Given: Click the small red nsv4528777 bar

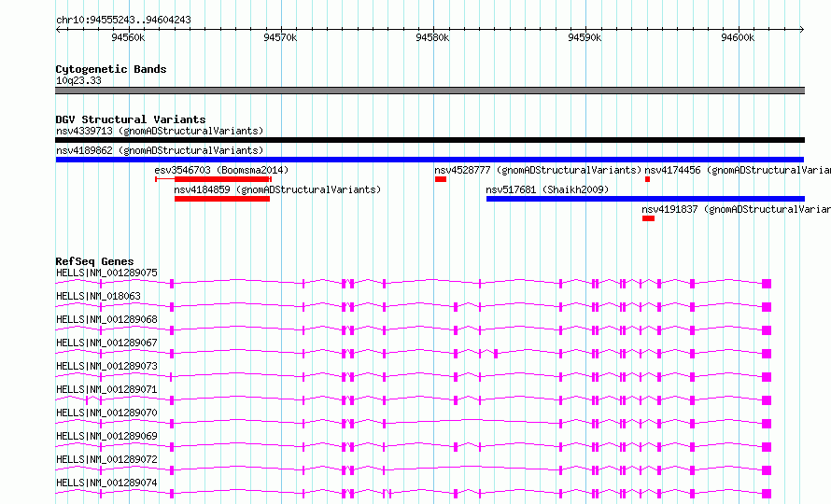Looking at the screenshot, I should (x=441, y=179).
